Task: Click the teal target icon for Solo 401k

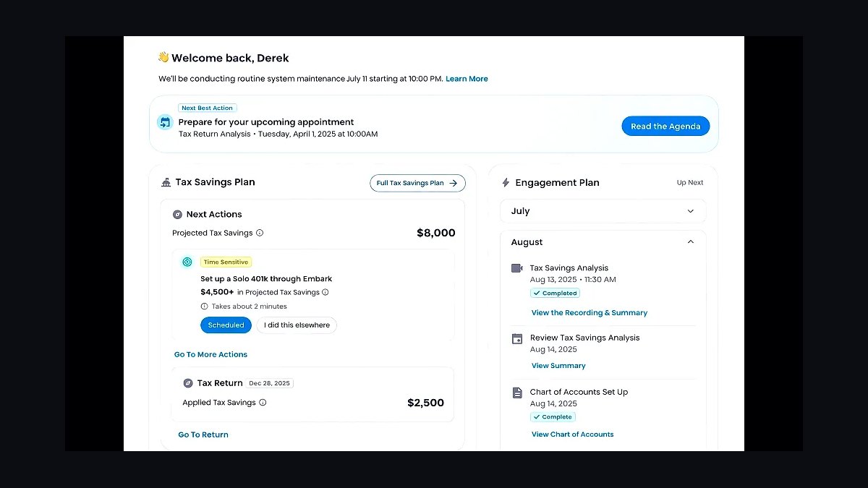Action: point(187,262)
